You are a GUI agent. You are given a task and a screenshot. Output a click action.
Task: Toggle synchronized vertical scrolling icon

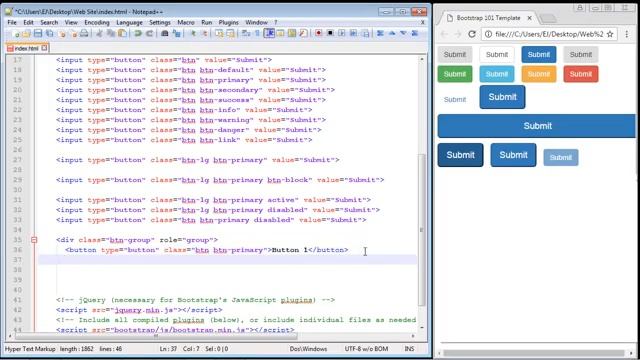(x=219, y=33)
